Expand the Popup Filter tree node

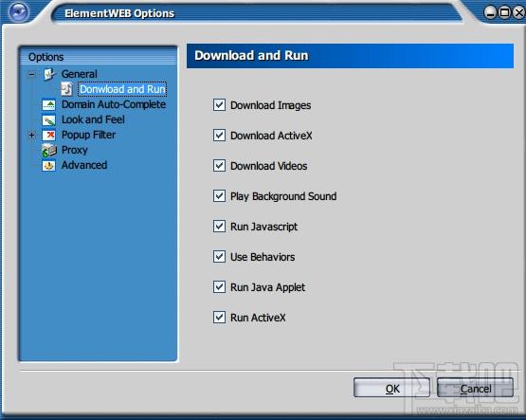tap(32, 136)
